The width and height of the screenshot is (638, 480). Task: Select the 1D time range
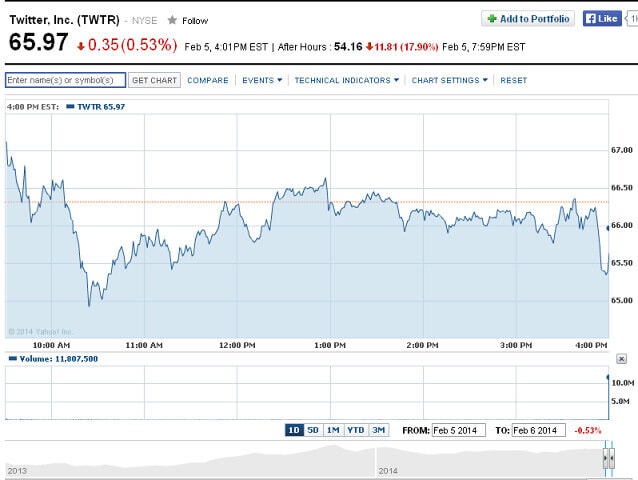click(294, 430)
